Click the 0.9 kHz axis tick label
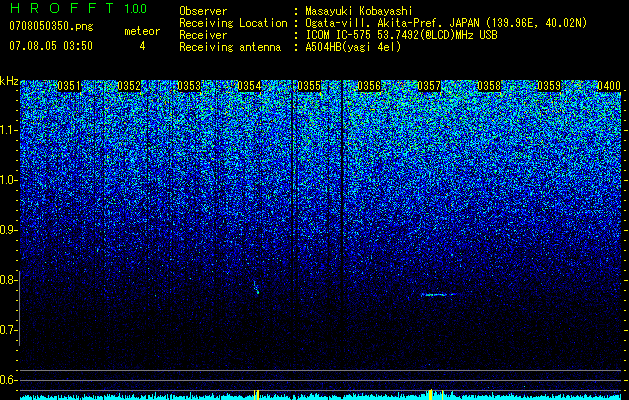Viewport: 629px width, 400px height. tap(8, 230)
